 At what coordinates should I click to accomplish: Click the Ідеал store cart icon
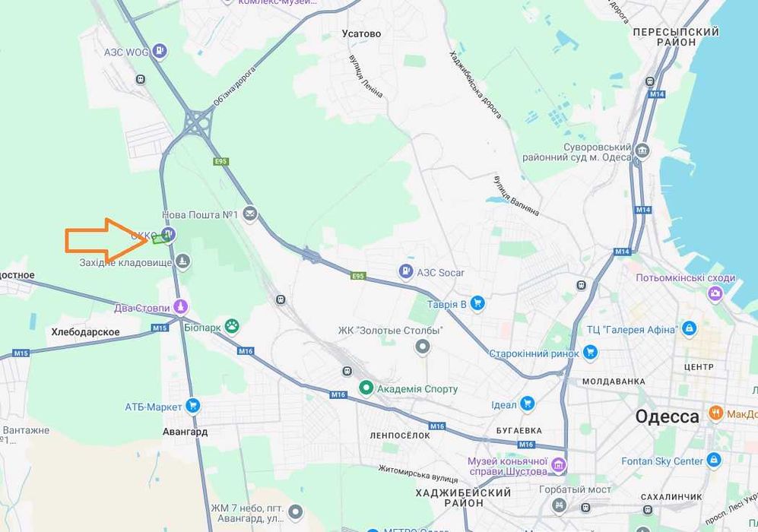coord(527,404)
